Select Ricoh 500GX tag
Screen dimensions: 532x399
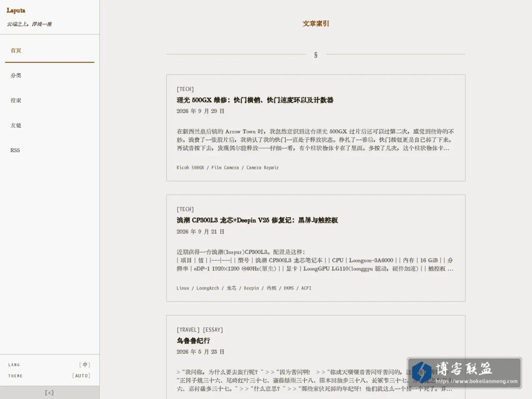coord(190,168)
